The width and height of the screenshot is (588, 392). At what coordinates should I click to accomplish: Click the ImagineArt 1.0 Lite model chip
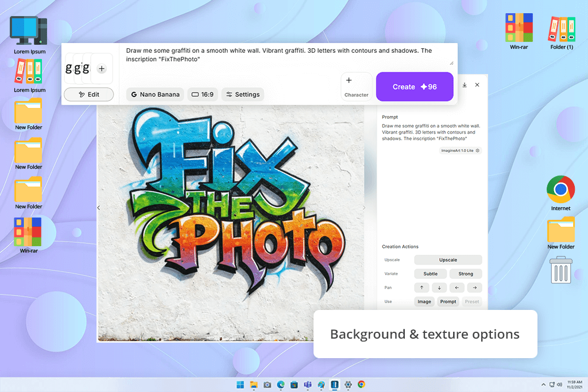[460, 150]
